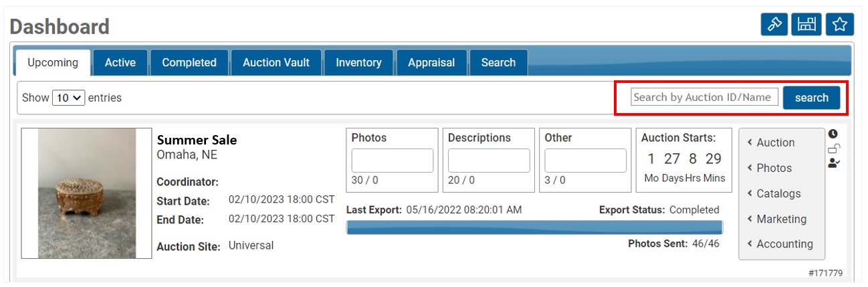Focus the Search by Auction ID/Name field
Screen dimensions: 868x287
[705, 97]
